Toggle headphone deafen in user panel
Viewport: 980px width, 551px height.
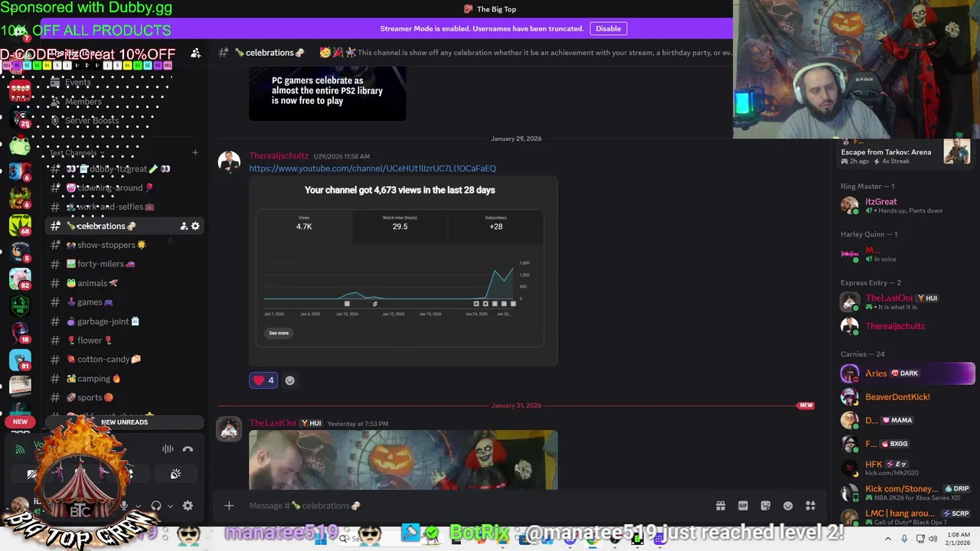click(156, 506)
